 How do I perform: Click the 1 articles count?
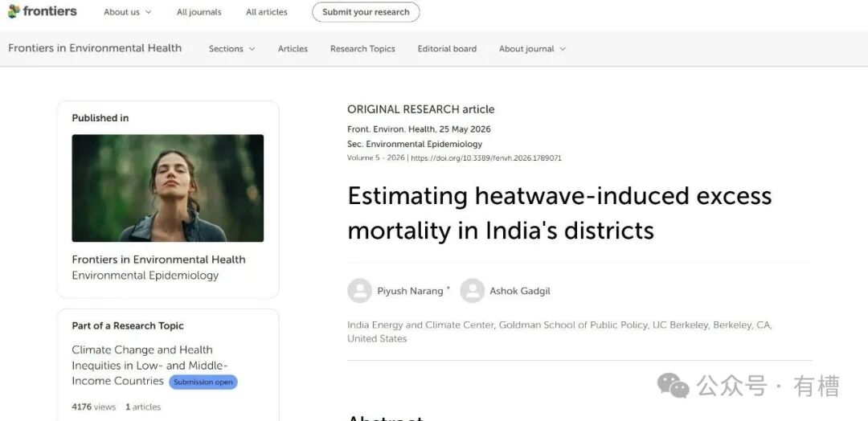click(143, 407)
